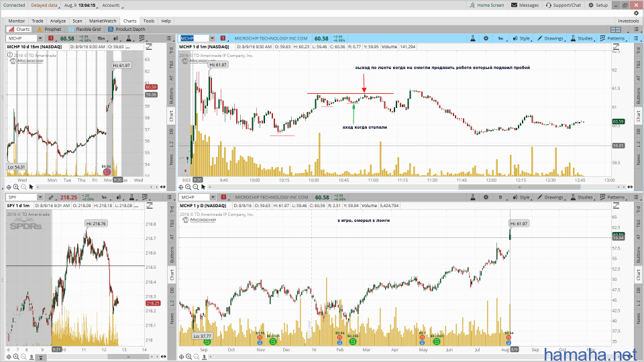
Task: Select the Flexible Grid sub-tab
Action: (x=85, y=29)
